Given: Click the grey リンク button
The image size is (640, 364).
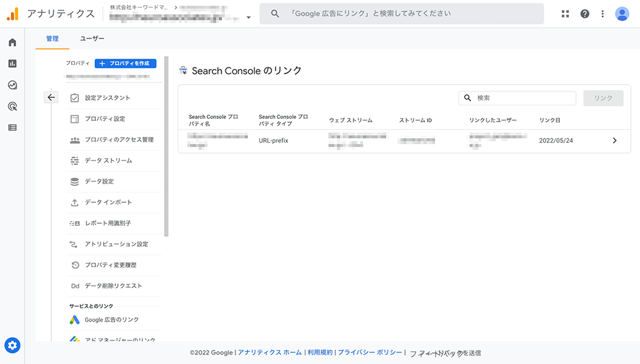Looking at the screenshot, I should [x=604, y=98].
